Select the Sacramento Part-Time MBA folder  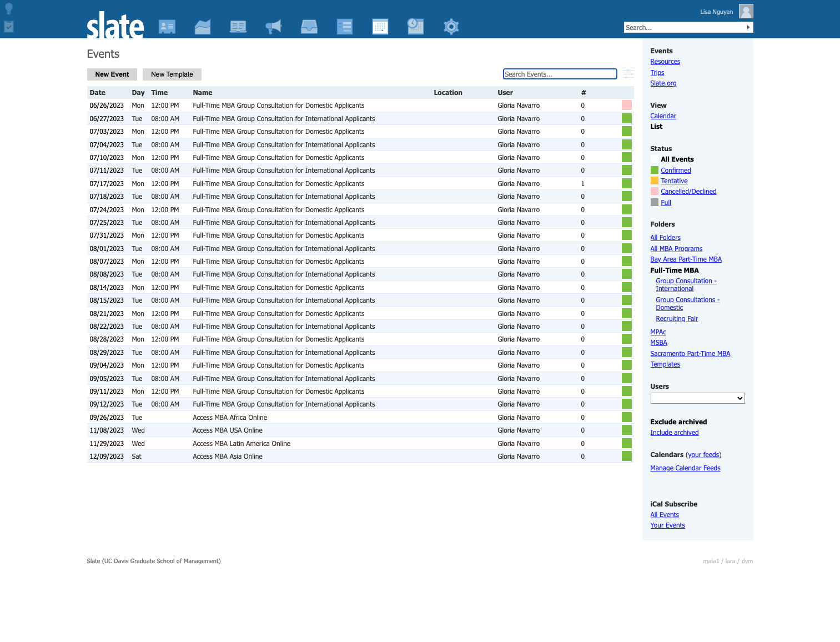tap(690, 354)
